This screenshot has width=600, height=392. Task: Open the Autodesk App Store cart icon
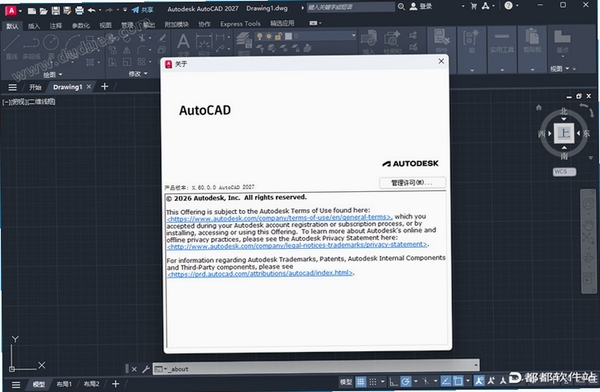[x=474, y=6]
